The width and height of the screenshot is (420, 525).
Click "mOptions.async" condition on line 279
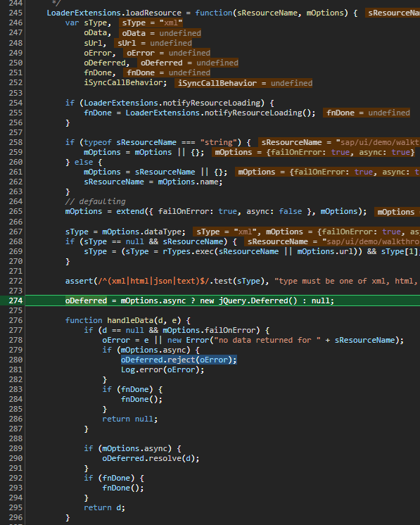tap(153, 350)
